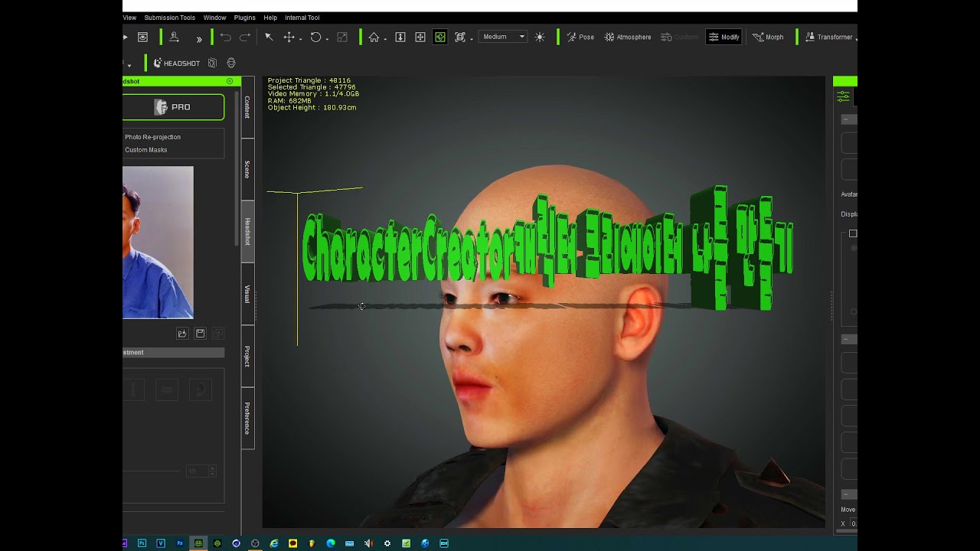Switch to the Preference side tab

click(x=247, y=419)
